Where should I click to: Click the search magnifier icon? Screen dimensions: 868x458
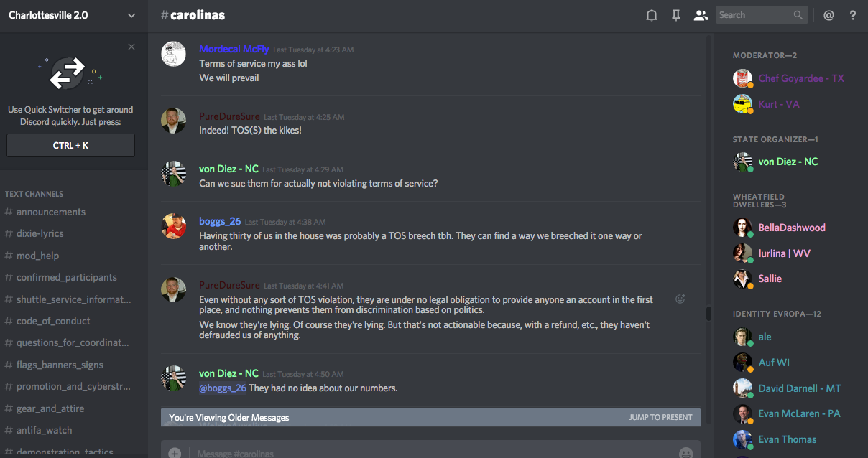pos(798,15)
